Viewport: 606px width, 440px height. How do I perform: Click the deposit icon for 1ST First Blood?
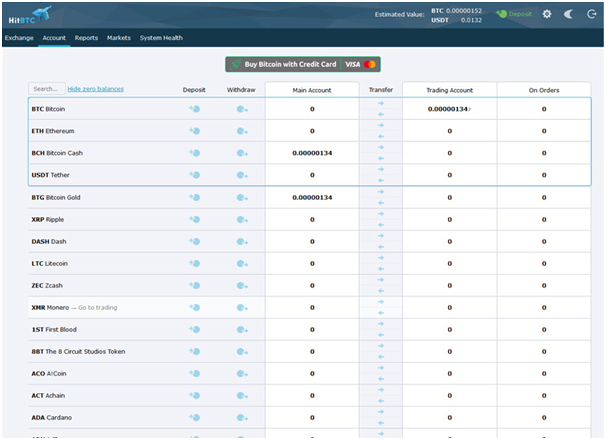194,330
